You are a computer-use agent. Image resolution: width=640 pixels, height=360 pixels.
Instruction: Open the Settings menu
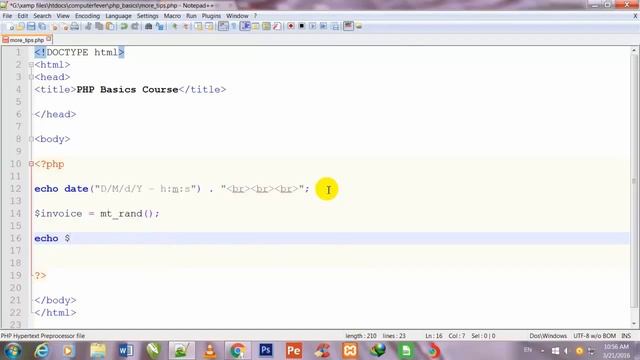(x=147, y=16)
